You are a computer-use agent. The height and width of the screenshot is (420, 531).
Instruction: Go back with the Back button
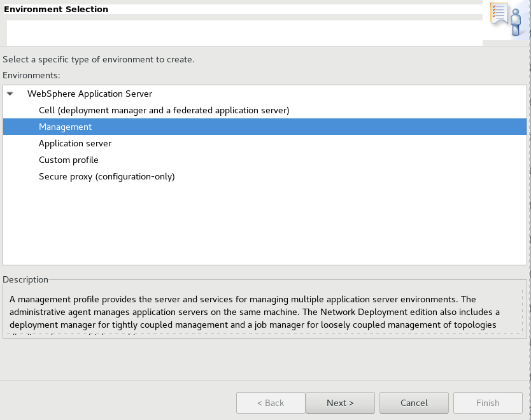[x=271, y=403]
